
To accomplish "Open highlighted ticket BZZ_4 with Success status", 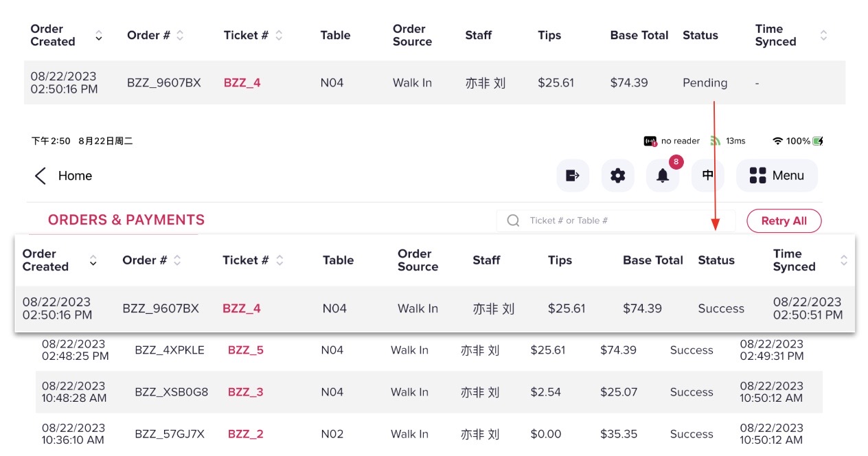I will pos(242,308).
